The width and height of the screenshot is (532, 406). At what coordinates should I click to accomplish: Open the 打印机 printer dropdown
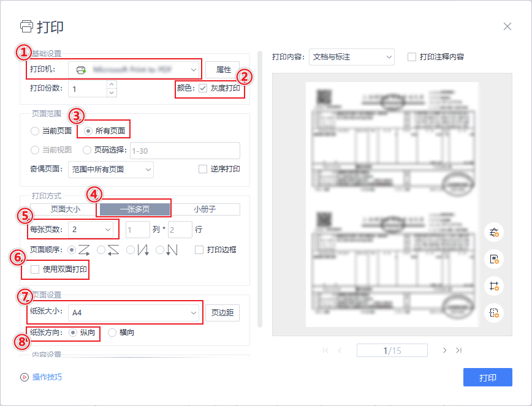134,70
